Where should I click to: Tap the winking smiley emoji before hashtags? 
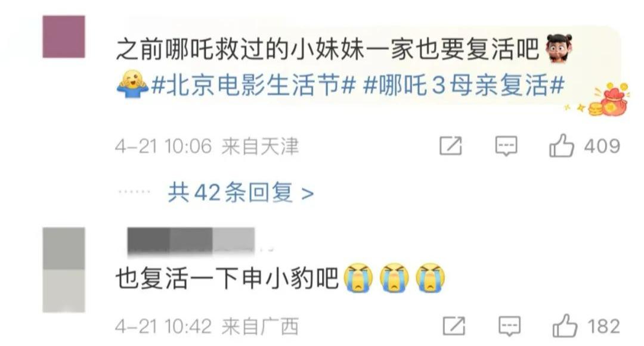click(132, 85)
